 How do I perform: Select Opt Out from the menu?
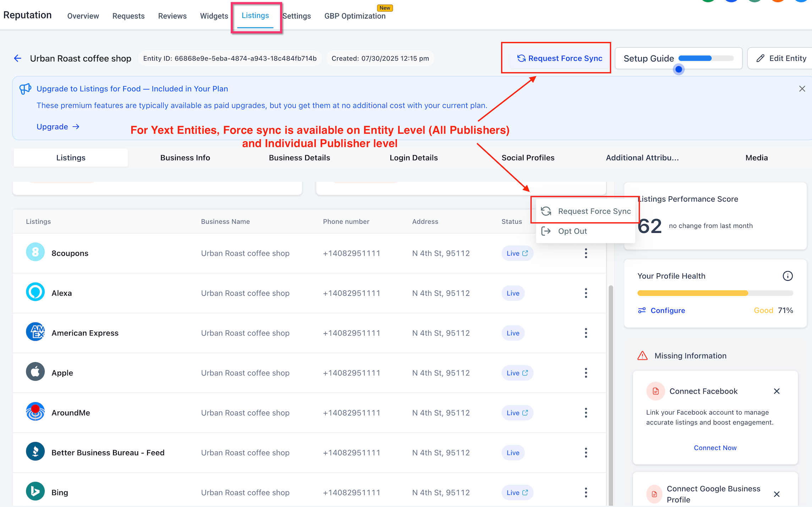572,231
